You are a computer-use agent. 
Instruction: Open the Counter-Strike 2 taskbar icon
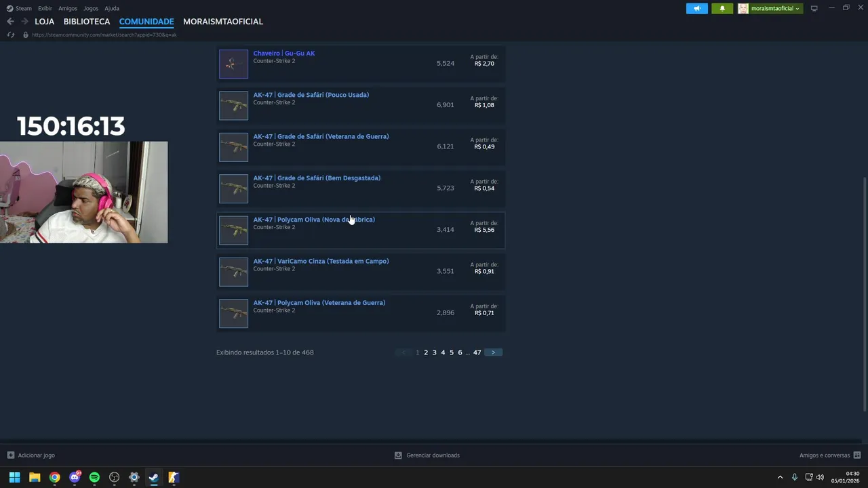coord(174,477)
